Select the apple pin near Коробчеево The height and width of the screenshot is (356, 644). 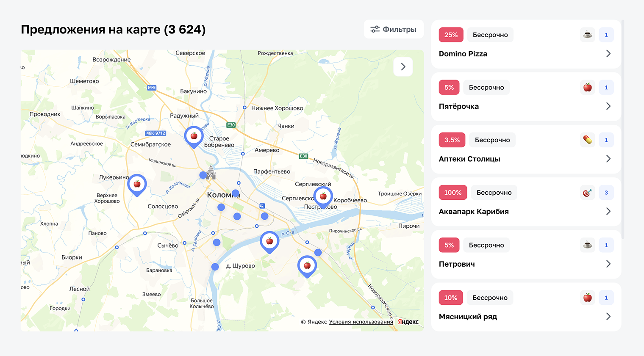(x=323, y=197)
